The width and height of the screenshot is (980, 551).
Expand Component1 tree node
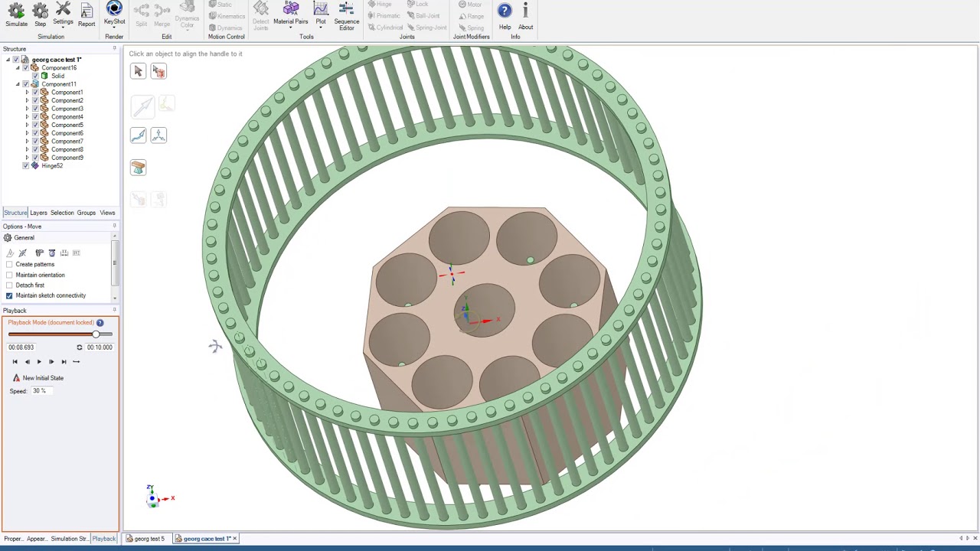point(27,93)
